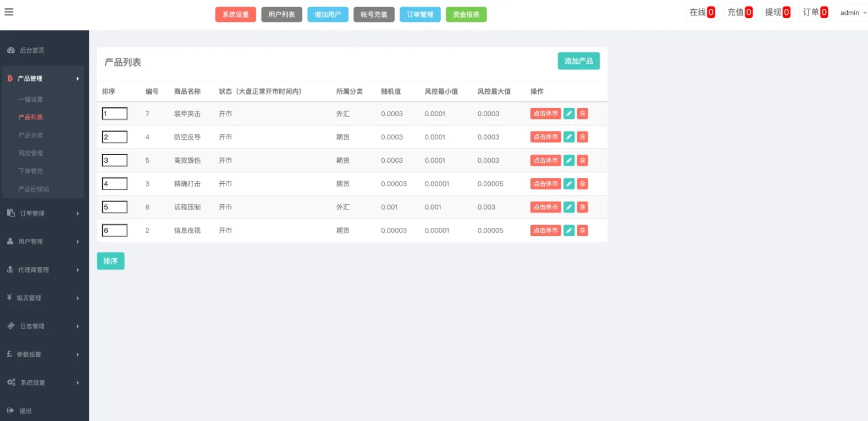Screen dimensions: 868x421
Task: Select 产品分类 in sidebar submenu
Action: coord(31,135)
